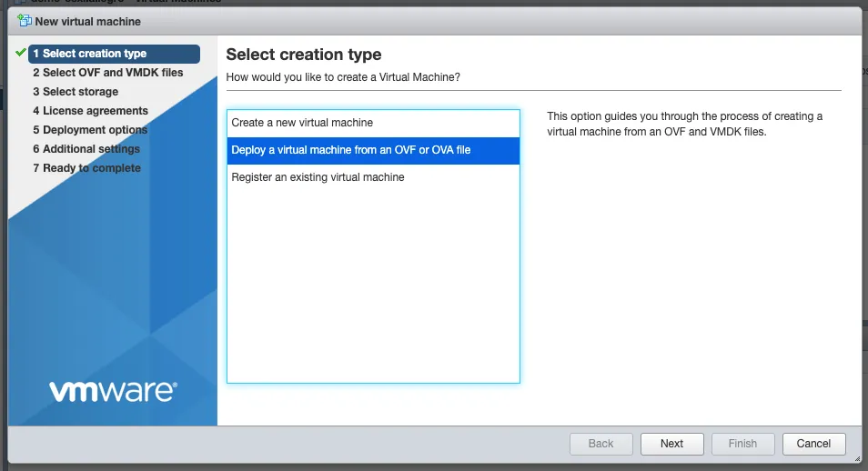Image resolution: width=868 pixels, height=471 pixels.
Task: Click the VMware logo in the sidebar
Action: [x=113, y=391]
